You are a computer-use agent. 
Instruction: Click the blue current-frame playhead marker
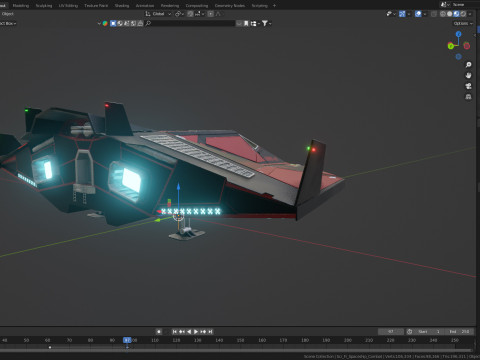(127, 340)
